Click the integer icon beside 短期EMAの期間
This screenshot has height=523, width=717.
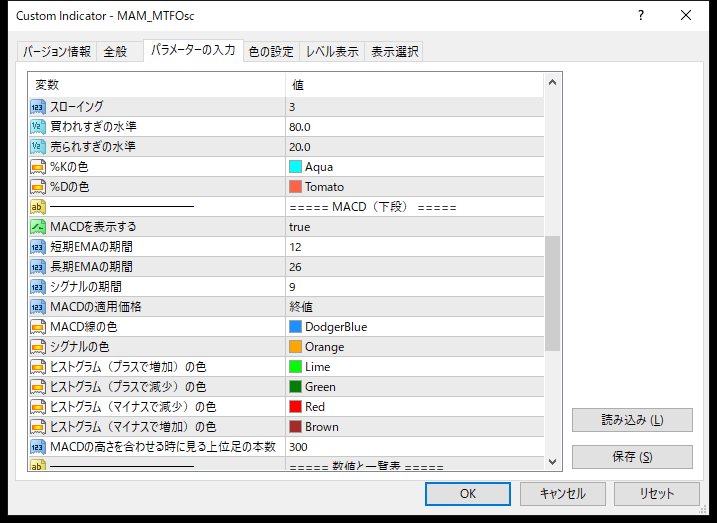tap(38, 247)
